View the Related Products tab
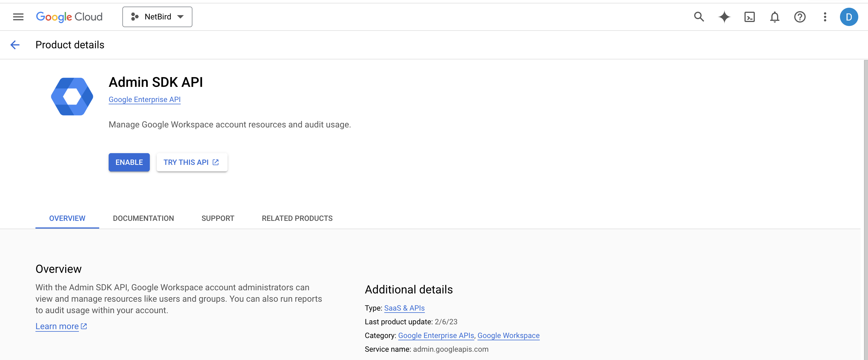Image resolution: width=868 pixels, height=360 pixels. pyautogui.click(x=297, y=218)
